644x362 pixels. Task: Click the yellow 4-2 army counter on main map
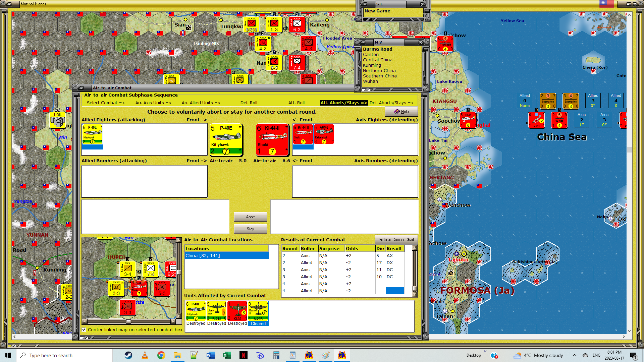(263, 44)
